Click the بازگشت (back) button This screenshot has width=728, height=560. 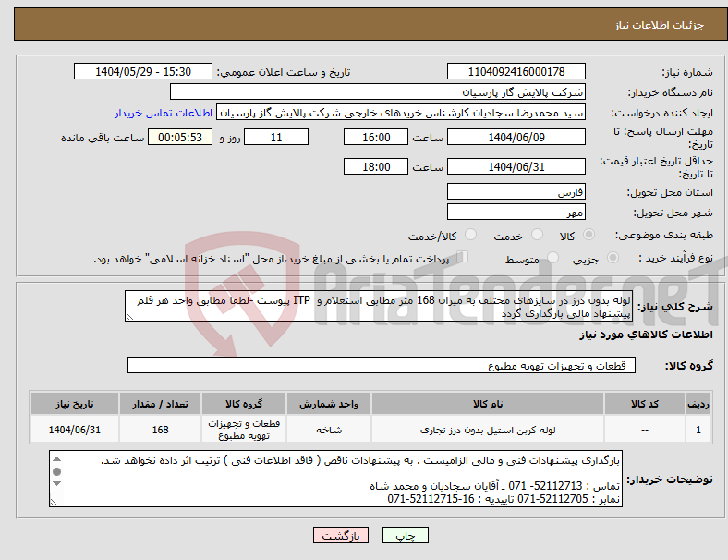340,535
